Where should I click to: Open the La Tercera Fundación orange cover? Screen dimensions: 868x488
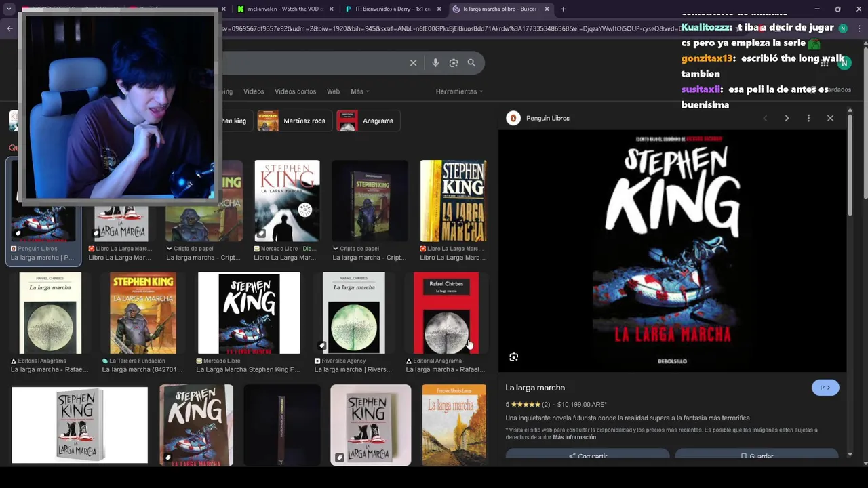[x=143, y=313]
